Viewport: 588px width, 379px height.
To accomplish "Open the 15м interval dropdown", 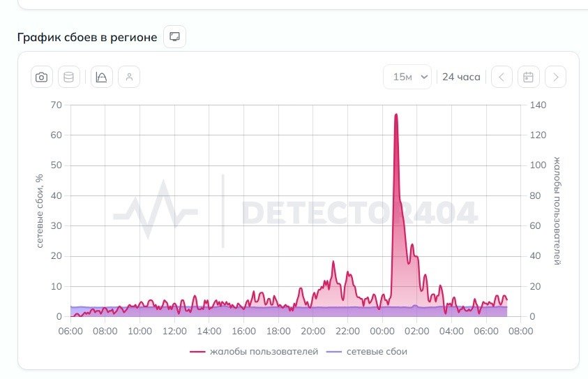I will pos(407,77).
